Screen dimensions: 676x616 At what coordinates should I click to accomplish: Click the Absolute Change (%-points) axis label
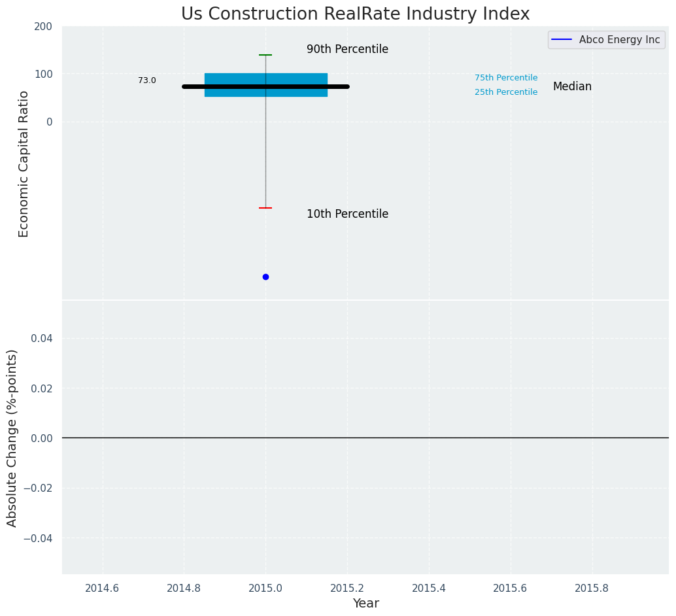pyautogui.click(x=12, y=437)
